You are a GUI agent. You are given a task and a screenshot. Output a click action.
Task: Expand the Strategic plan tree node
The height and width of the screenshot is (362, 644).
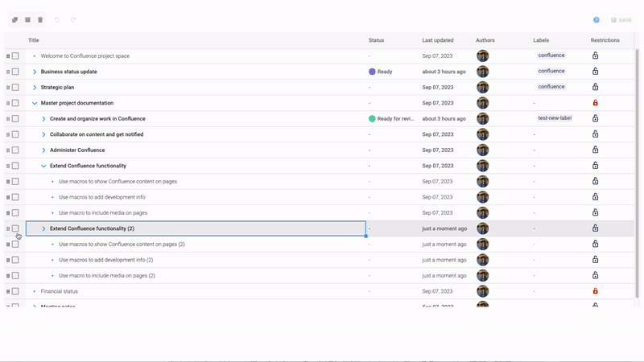pyautogui.click(x=35, y=88)
